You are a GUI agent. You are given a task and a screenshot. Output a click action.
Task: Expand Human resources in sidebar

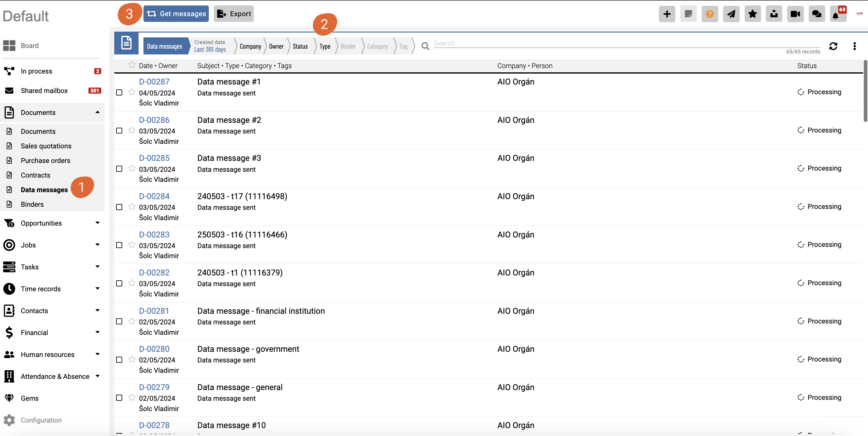tap(97, 355)
